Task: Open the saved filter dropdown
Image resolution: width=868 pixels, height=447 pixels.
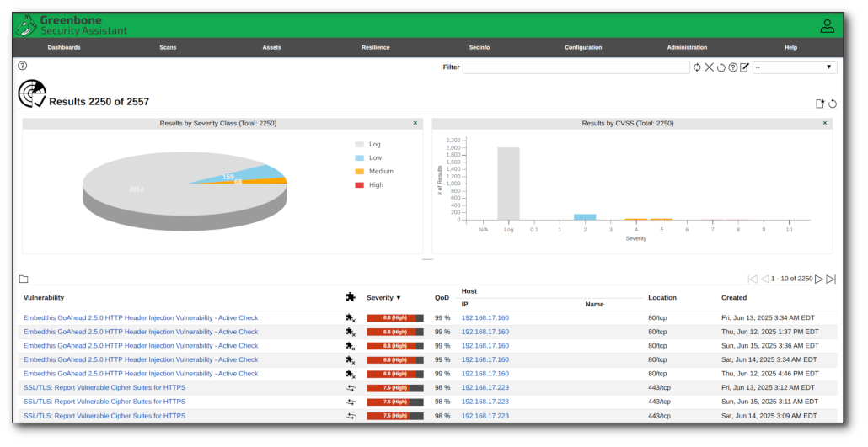Action: tap(794, 67)
